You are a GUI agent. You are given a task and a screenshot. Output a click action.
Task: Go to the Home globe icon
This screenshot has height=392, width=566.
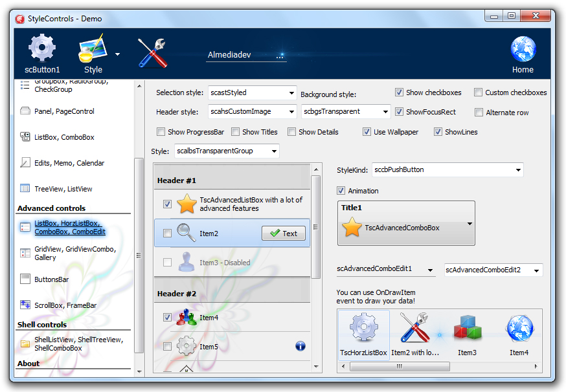(523, 49)
